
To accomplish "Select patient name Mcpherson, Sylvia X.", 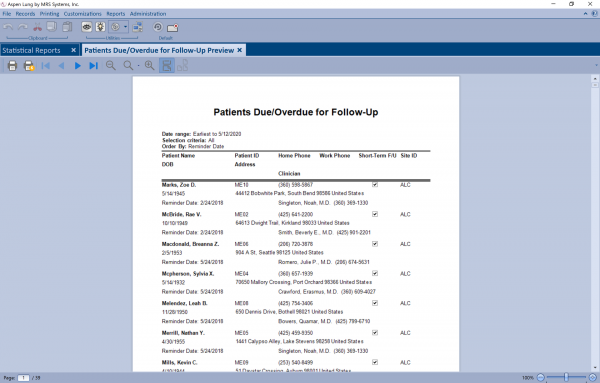I will pos(188,274).
